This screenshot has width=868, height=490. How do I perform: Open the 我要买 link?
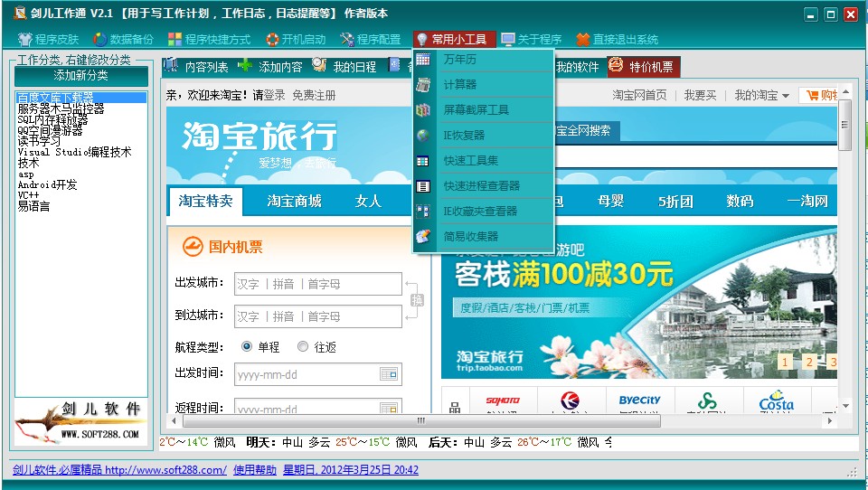pos(700,95)
